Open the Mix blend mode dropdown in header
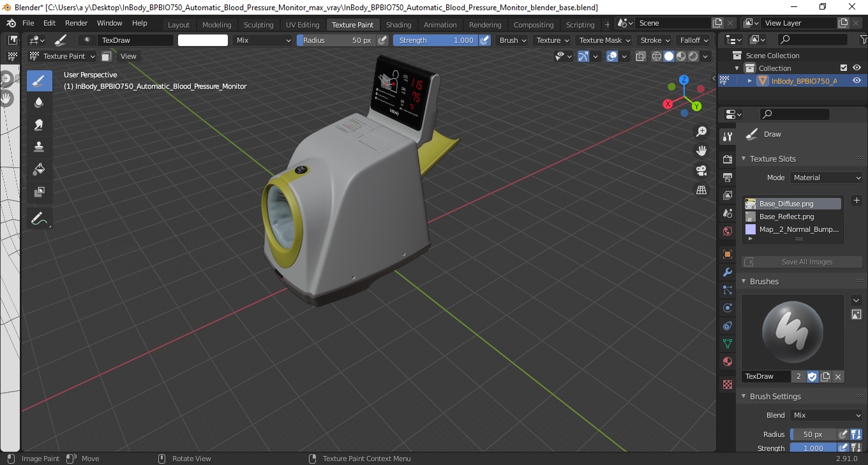This screenshot has height=465, width=868. 262,40
